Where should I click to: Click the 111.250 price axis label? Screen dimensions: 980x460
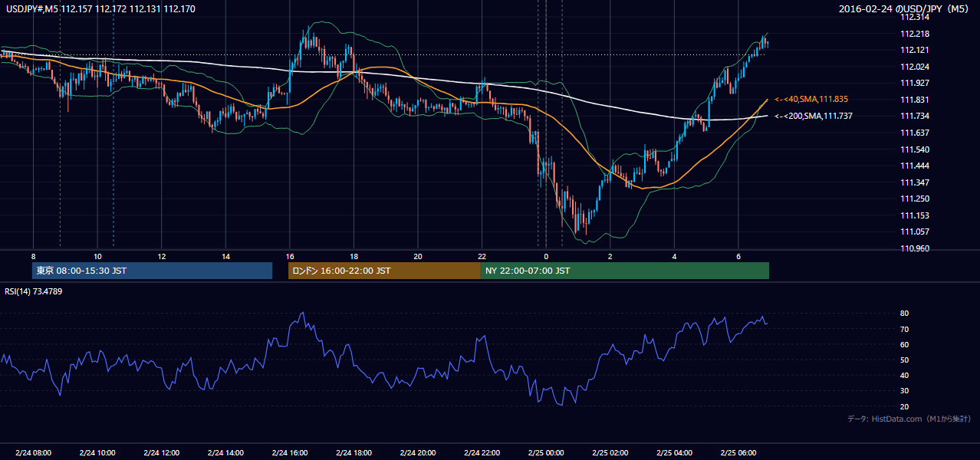pyautogui.click(x=916, y=199)
